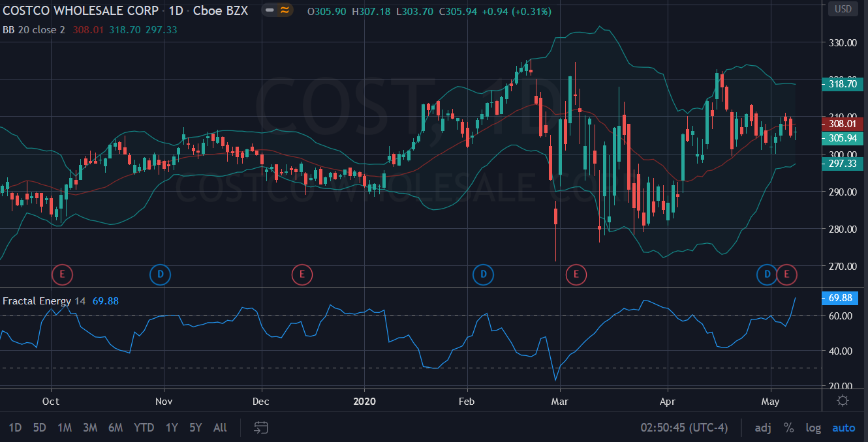This screenshot has height=442, width=868.
Task: Open the dividend marker near November
Action: (160, 274)
